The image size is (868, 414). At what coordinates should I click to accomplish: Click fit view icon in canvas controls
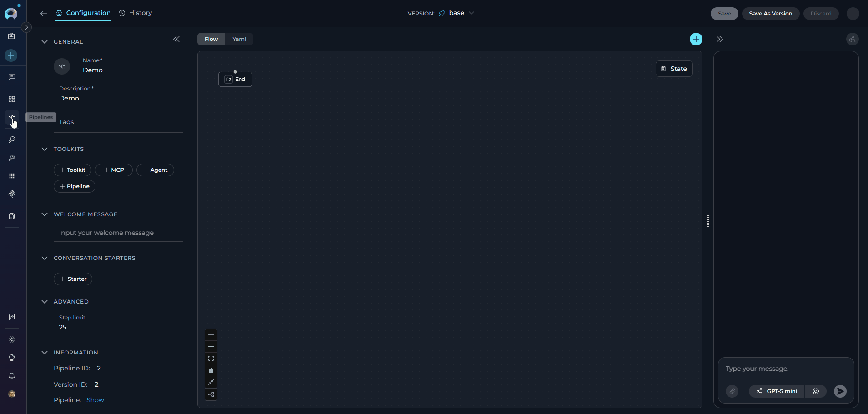coord(211,359)
